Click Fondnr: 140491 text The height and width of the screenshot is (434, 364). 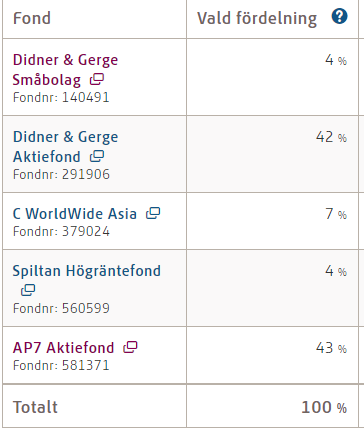click(x=61, y=97)
